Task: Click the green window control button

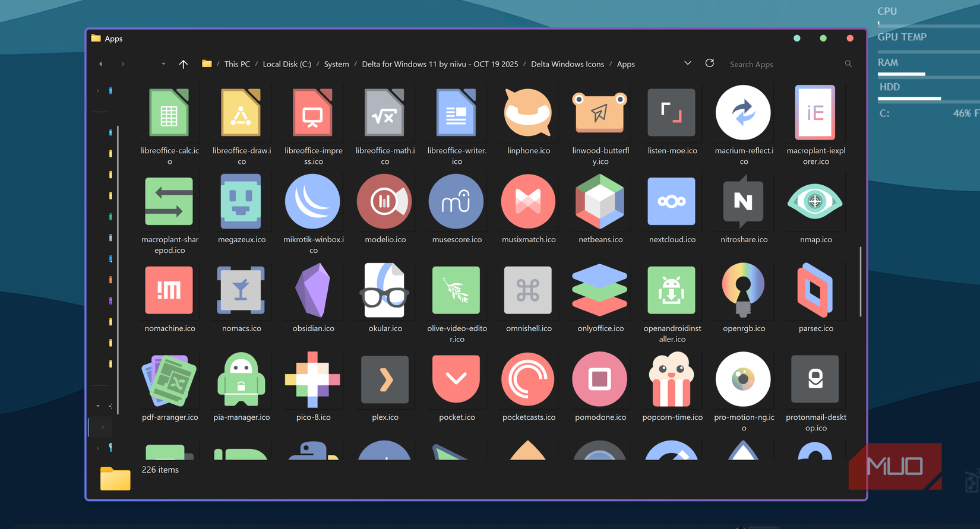Action: coord(823,38)
